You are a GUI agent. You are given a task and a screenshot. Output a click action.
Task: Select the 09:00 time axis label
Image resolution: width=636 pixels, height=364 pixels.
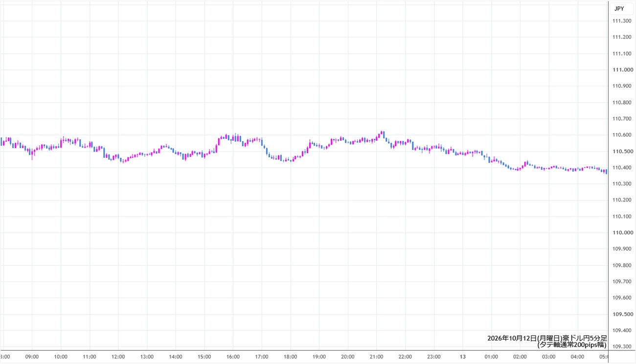click(32, 357)
